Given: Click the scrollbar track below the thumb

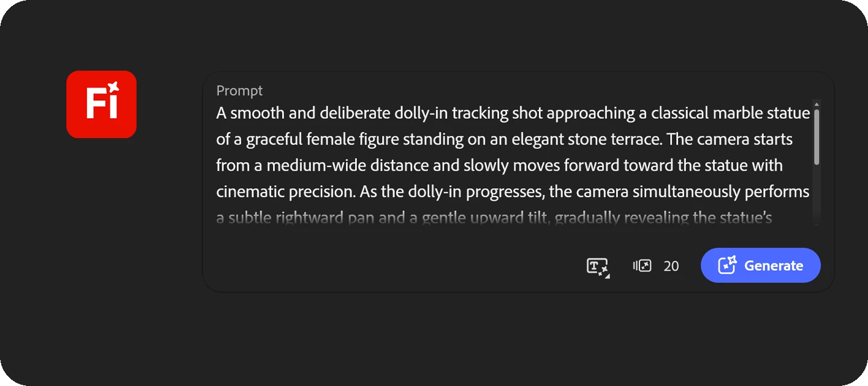Looking at the screenshot, I should point(817,193).
